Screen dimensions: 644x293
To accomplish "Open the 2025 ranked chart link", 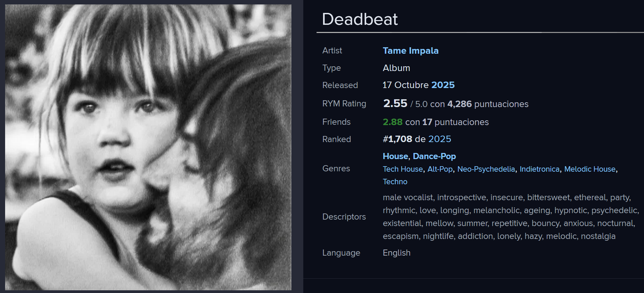I will [x=440, y=139].
